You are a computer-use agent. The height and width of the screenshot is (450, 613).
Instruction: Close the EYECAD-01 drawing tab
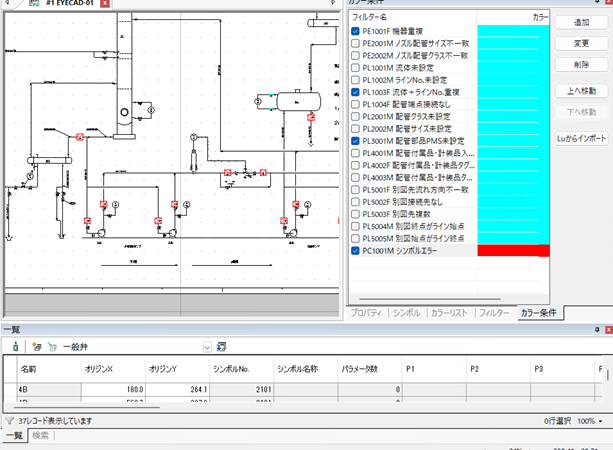point(107,4)
